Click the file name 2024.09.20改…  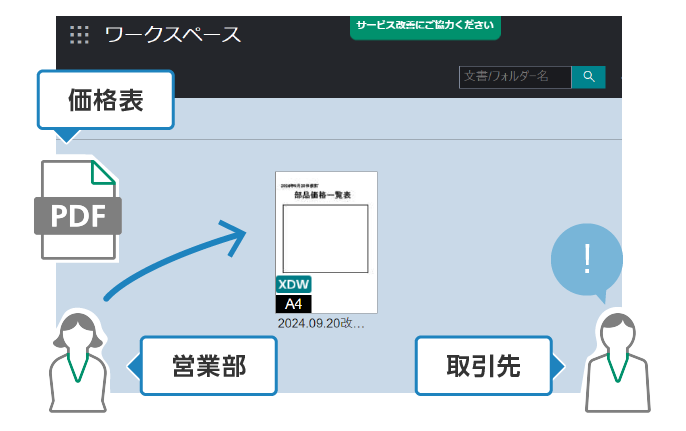coord(321,323)
